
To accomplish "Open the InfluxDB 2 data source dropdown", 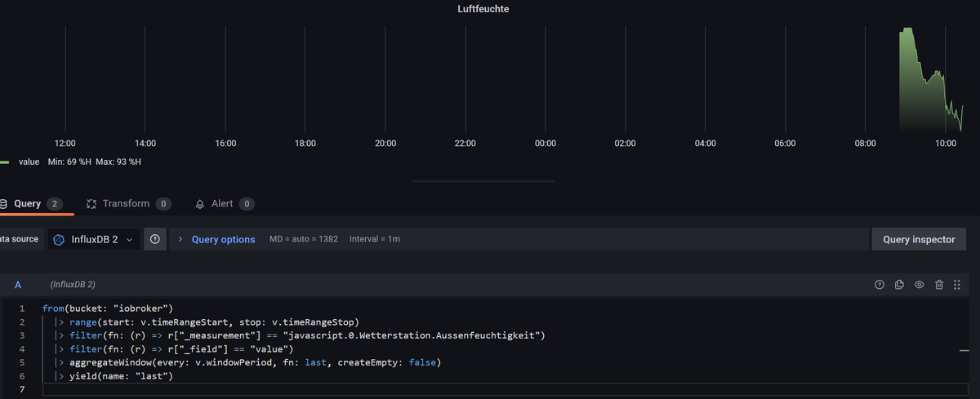I will tap(93, 239).
